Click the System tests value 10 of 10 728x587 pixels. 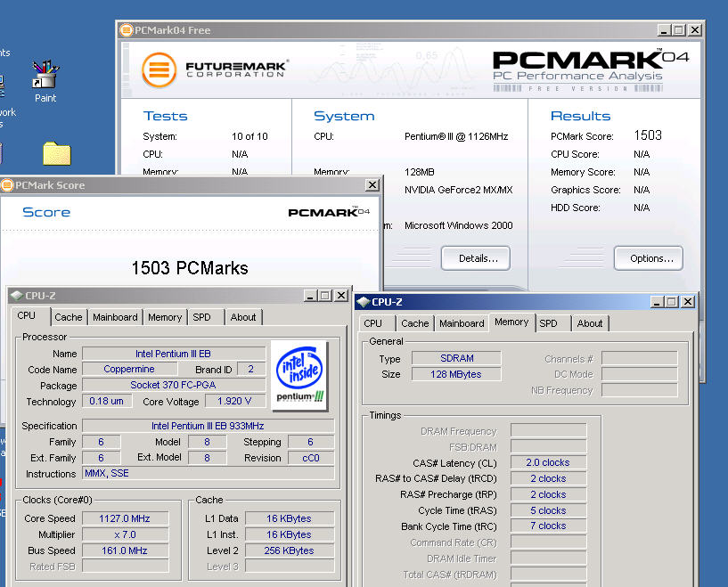249,136
